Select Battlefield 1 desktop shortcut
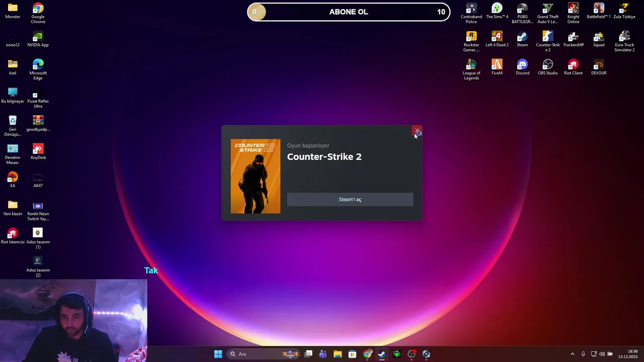Screen dimensions: 644x362 click(x=599, y=11)
